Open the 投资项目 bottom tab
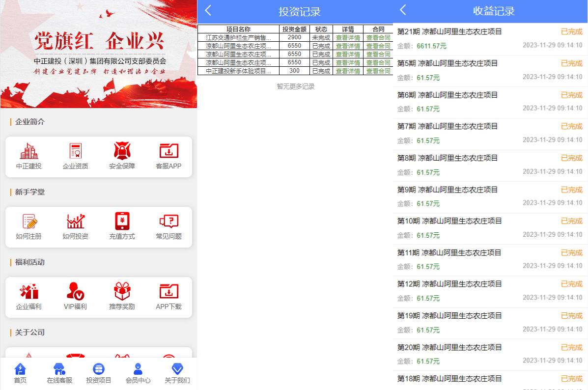This screenshot has height=390, width=588. click(99, 374)
